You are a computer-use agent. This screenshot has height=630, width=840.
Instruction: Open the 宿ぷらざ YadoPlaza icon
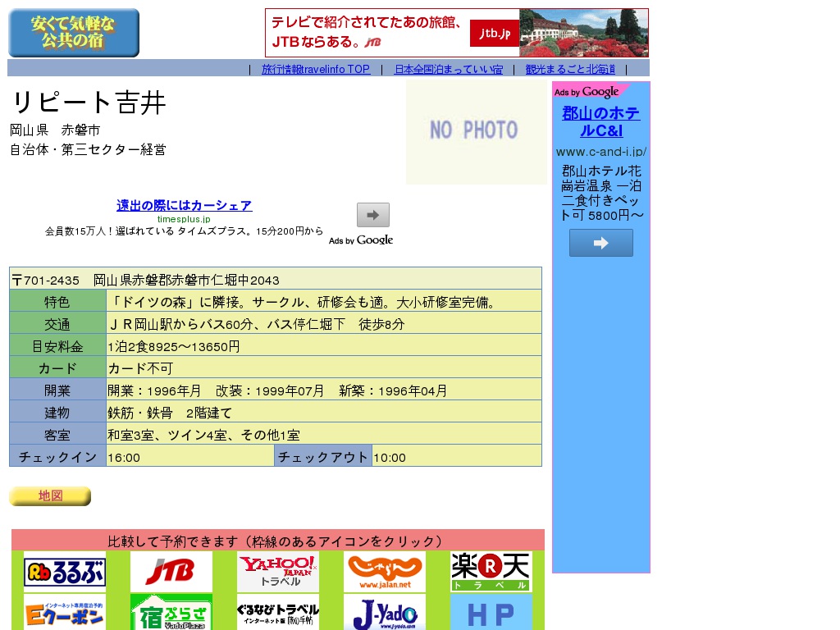coord(171,612)
